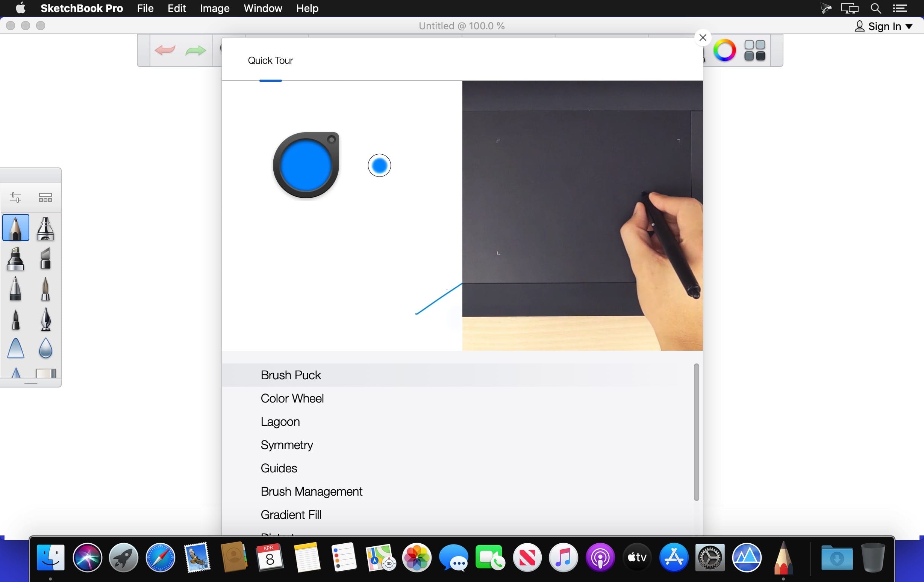This screenshot has height=582, width=924.
Task: Toggle the forward redo arrow button
Action: click(197, 50)
